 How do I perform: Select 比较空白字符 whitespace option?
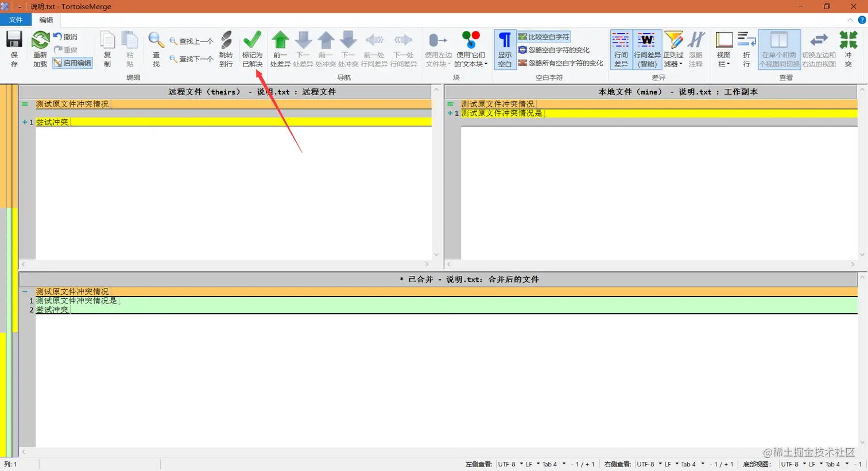click(544, 37)
